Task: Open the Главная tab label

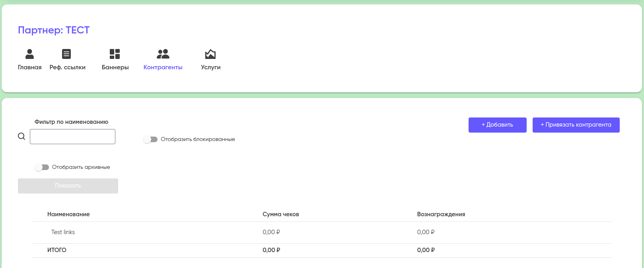Action: pos(30,67)
